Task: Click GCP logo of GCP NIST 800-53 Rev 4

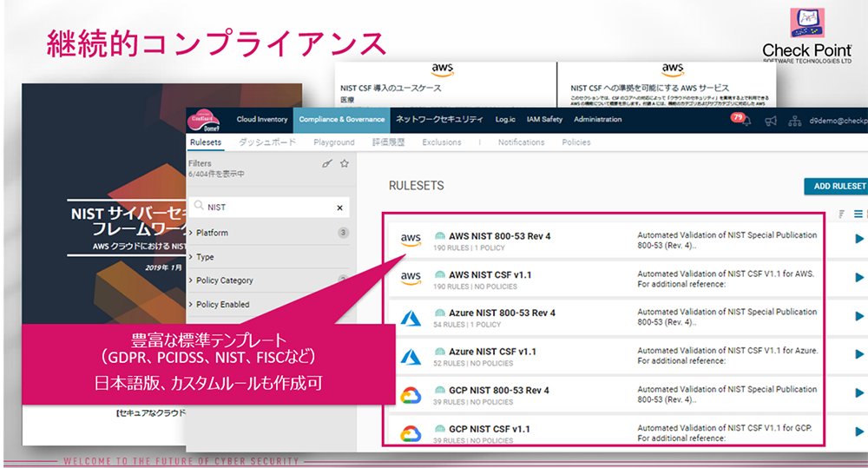Action: tap(411, 395)
